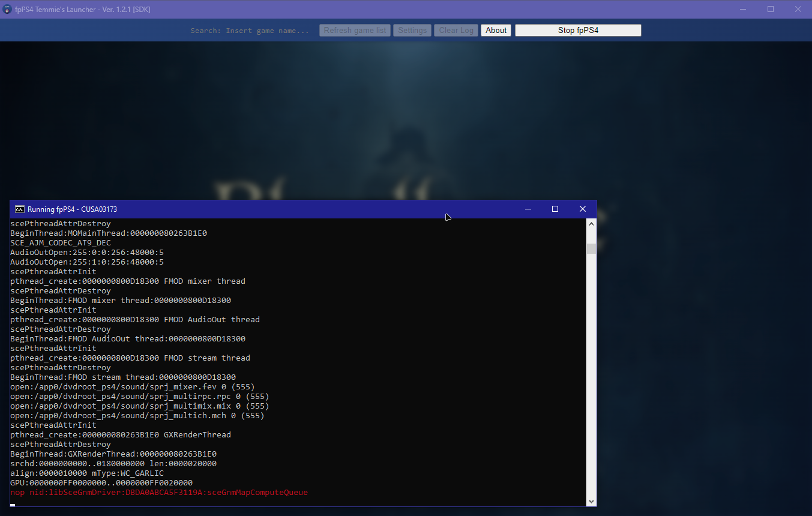Minimize the fpPS4 Temmie's Launcher window
The width and height of the screenshot is (812, 516).
pyautogui.click(x=742, y=9)
